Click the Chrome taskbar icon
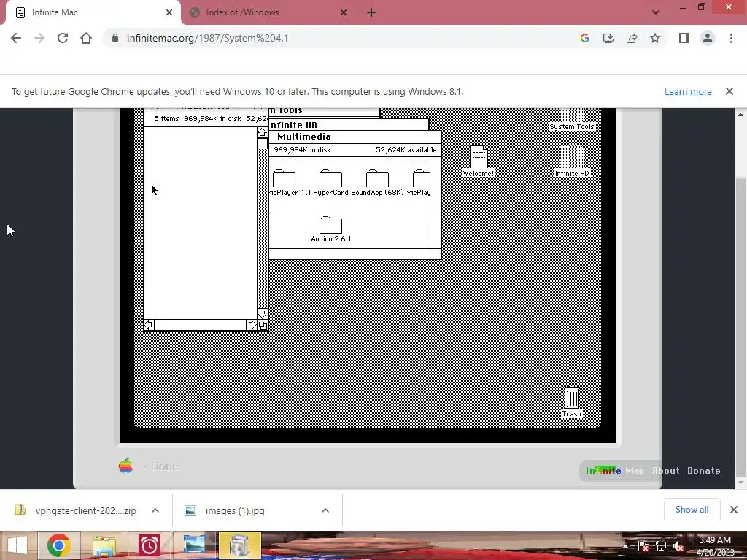 (58, 545)
